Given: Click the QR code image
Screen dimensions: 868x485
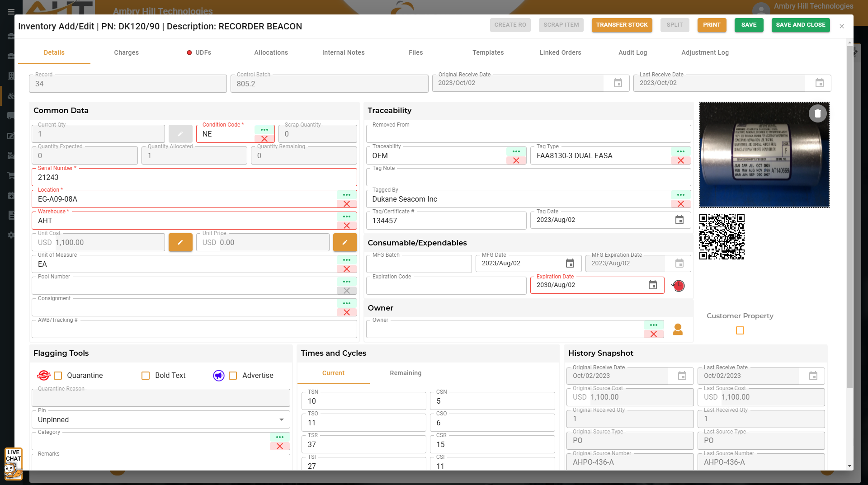Looking at the screenshot, I should pos(722,237).
